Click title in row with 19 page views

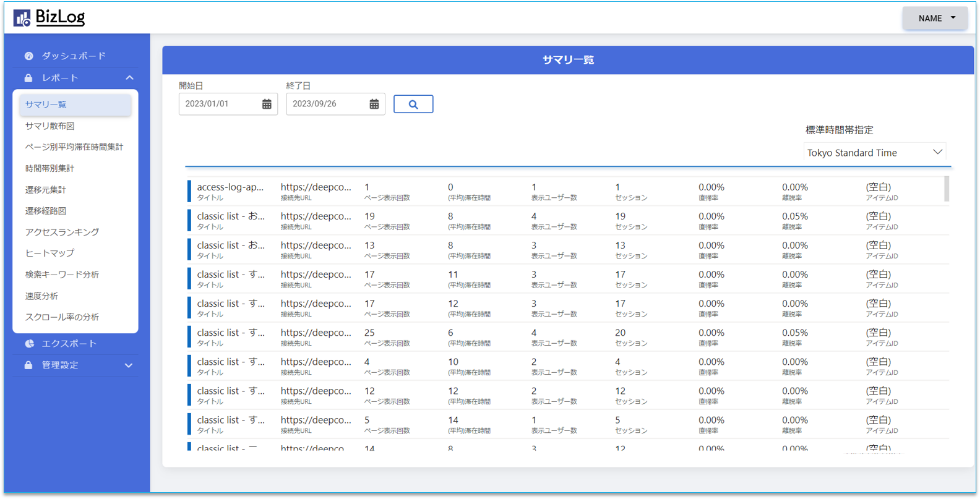(x=231, y=216)
